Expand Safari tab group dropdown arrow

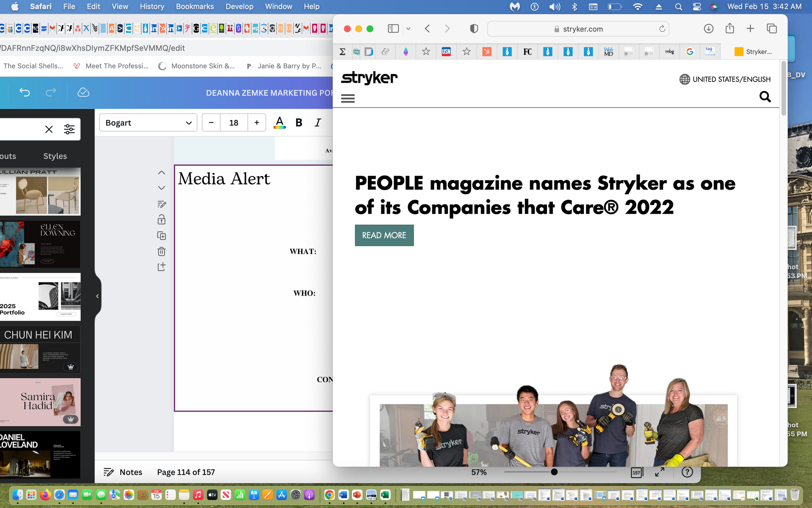408,29
